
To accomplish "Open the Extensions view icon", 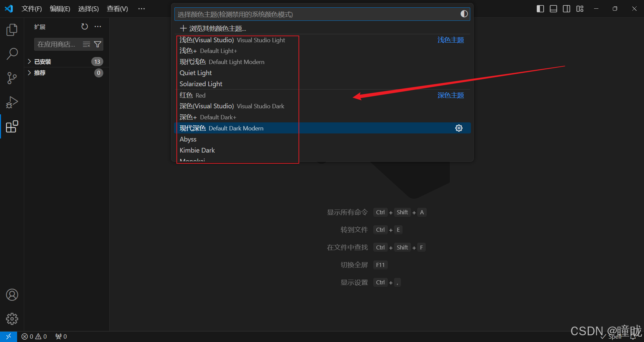I will (x=12, y=126).
